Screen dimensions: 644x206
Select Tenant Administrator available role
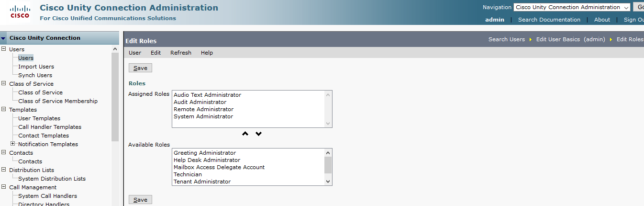(202, 182)
